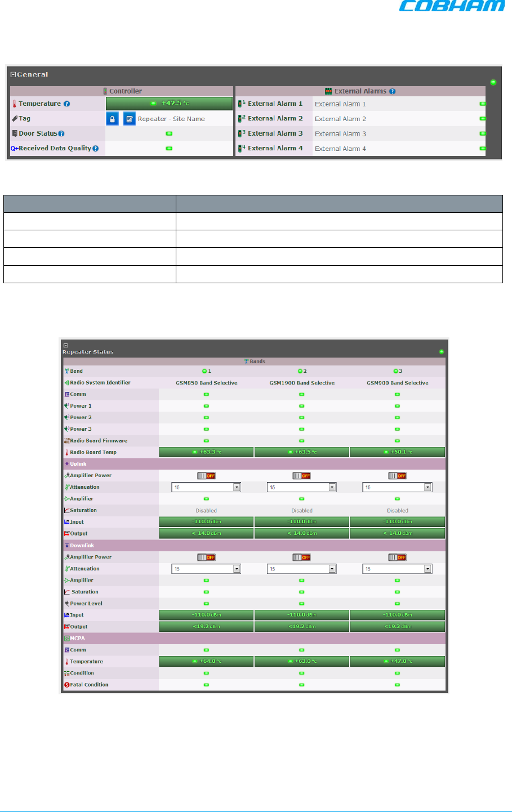Click the Power 3 plug icon
The image size is (512, 812).
(x=66, y=429)
